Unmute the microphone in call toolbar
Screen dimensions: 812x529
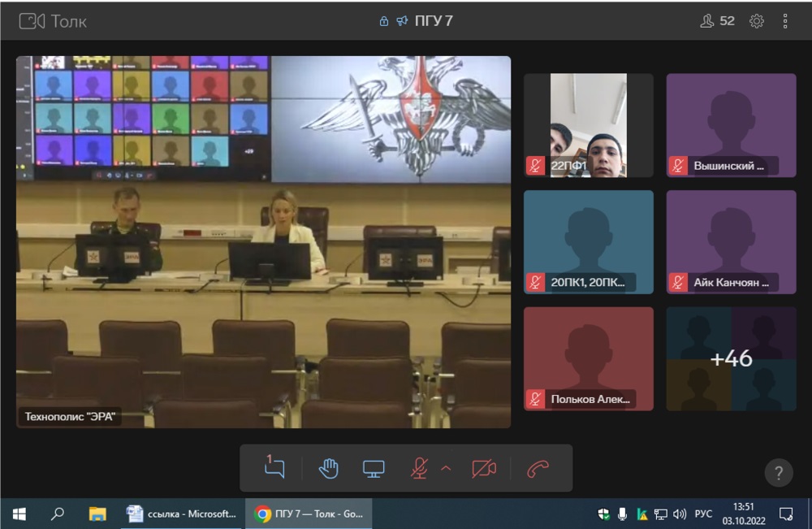point(419,468)
